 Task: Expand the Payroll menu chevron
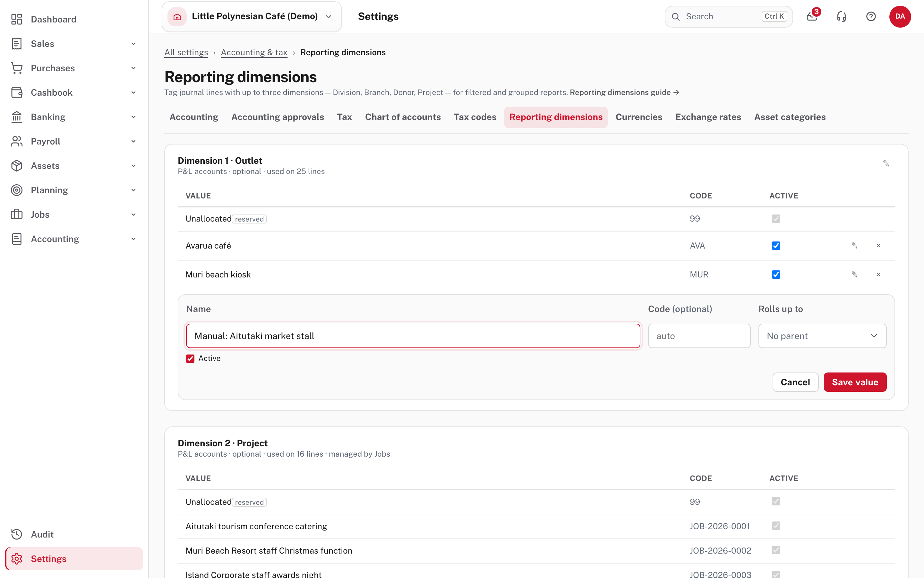coord(133,141)
